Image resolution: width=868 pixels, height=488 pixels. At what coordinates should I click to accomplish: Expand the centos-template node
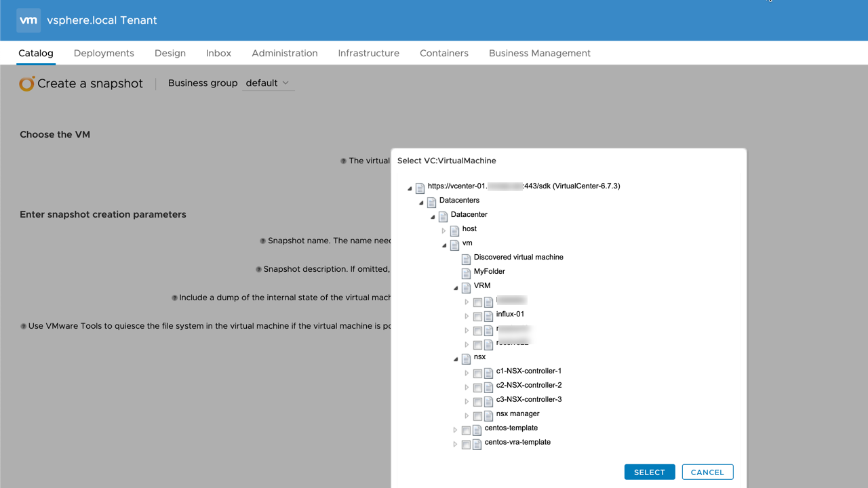click(455, 430)
